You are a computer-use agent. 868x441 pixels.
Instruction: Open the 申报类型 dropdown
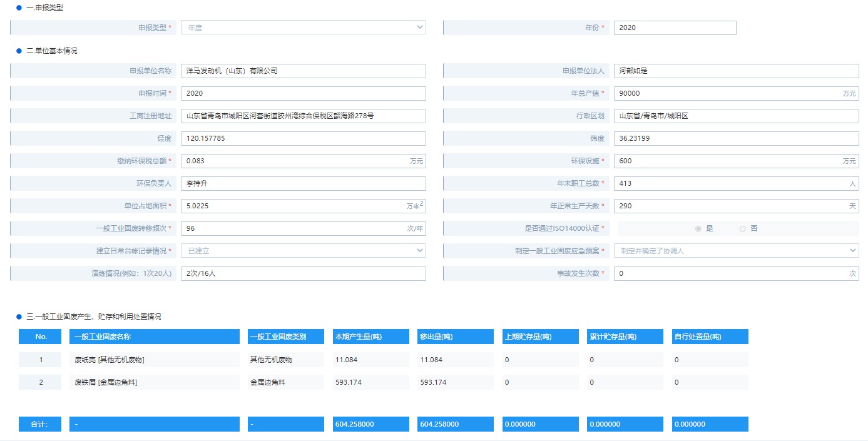(x=303, y=28)
